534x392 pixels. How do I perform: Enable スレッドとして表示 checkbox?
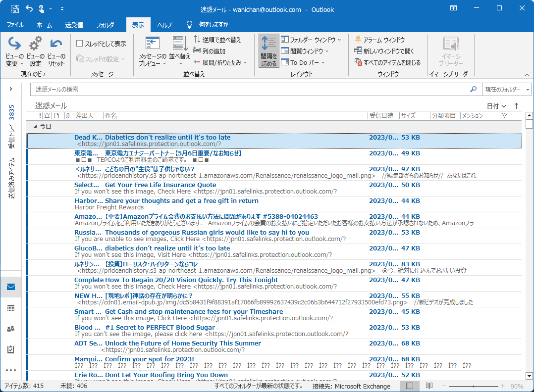[80, 43]
